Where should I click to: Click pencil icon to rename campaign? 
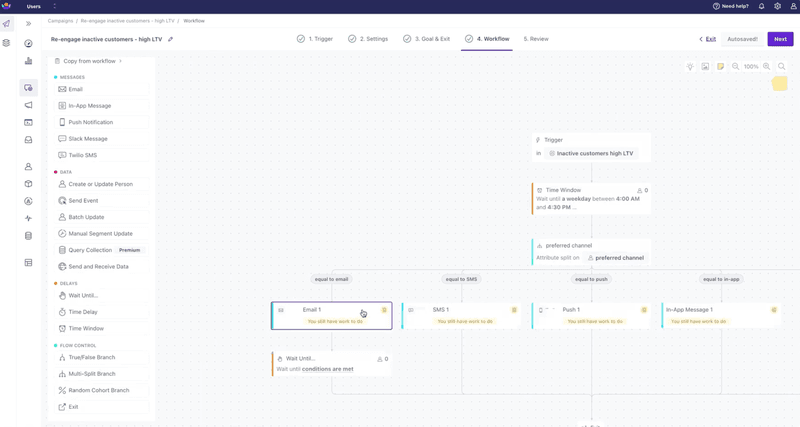171,40
